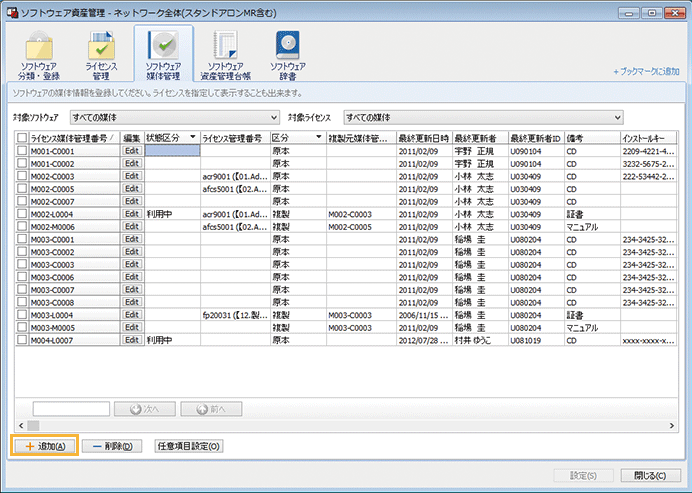Click 削除(D) button
Screen dimensions: 692x493
pos(112,446)
